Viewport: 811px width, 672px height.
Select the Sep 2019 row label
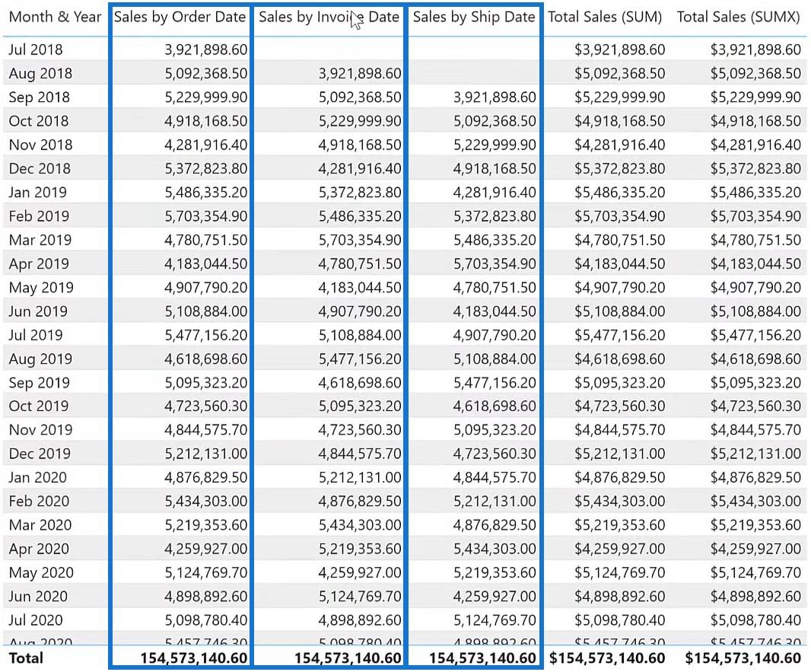click(x=40, y=383)
